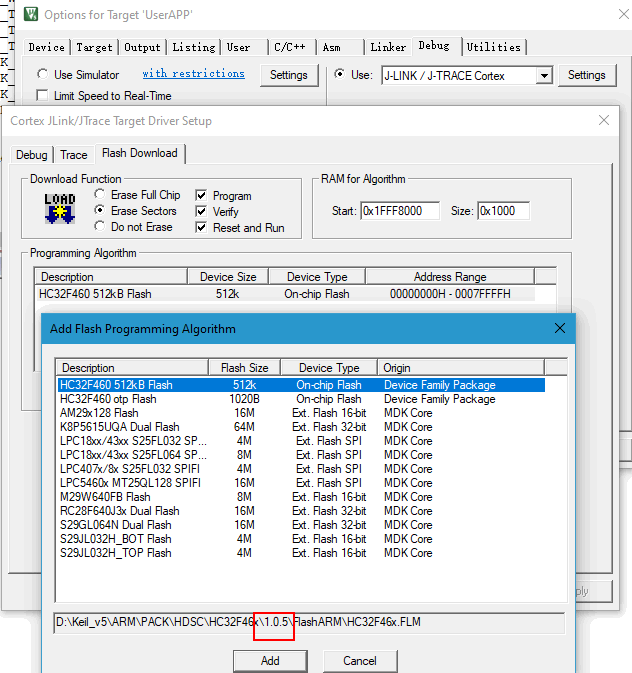Sort by Description column in Add dialog

tap(132, 368)
